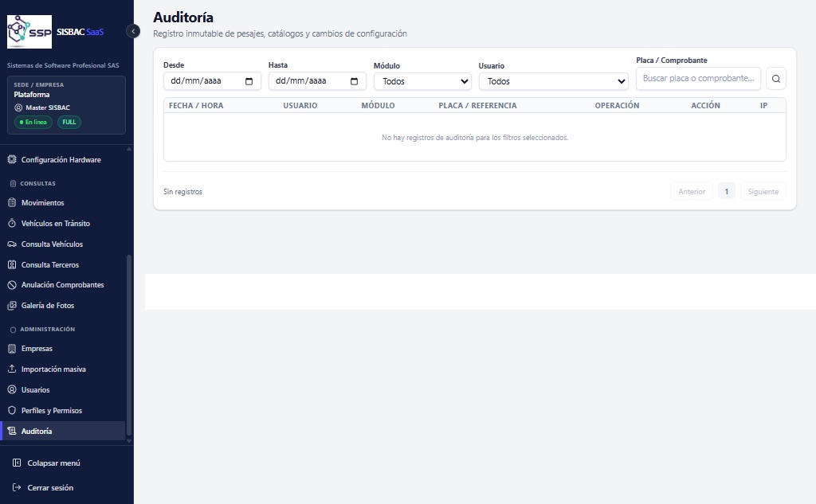Image resolution: width=816 pixels, height=504 pixels.
Task: Click the OPERACIÓN column header
Action: point(617,105)
